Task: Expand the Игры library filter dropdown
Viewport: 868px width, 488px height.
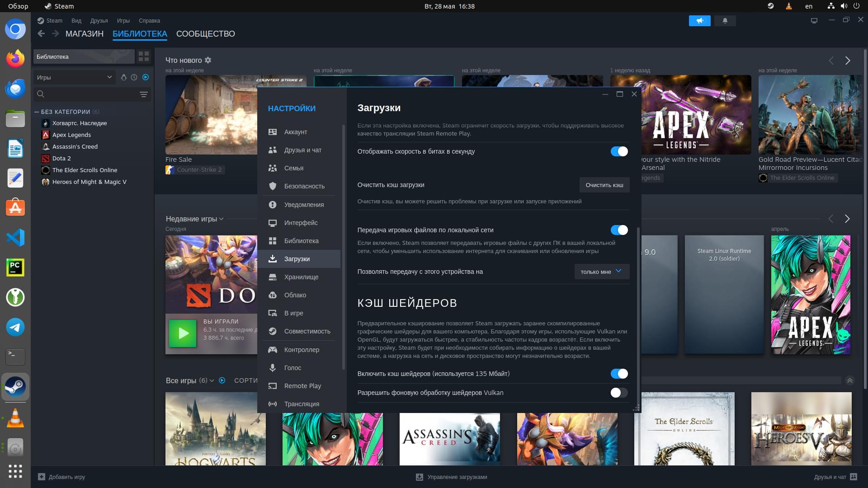Action: click(74, 77)
